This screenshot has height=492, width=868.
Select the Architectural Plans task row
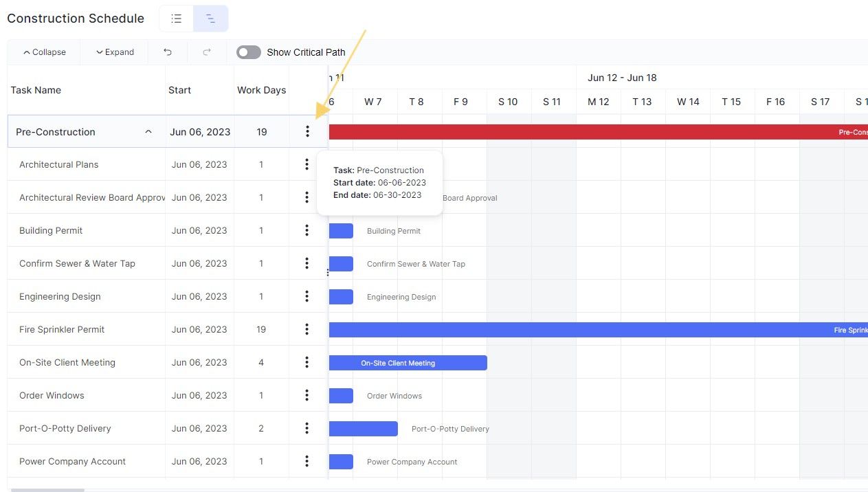(x=168, y=164)
